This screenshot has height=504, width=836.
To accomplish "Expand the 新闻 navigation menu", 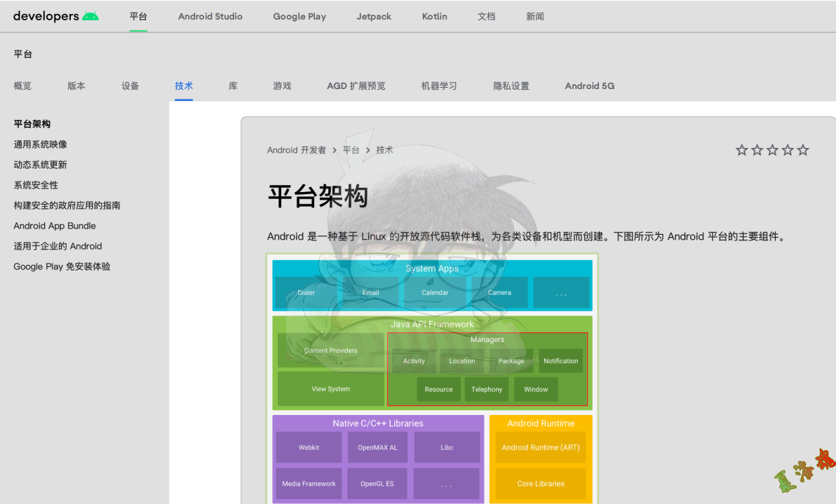I will 536,16.
